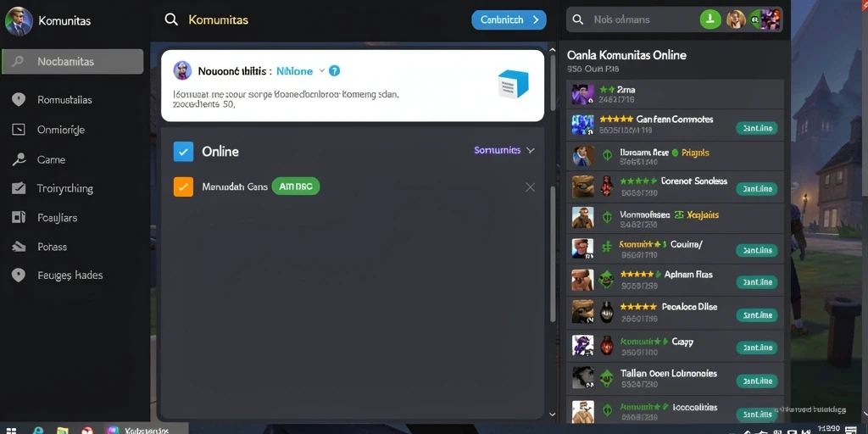Click the Onmiorige square icon

[19, 130]
